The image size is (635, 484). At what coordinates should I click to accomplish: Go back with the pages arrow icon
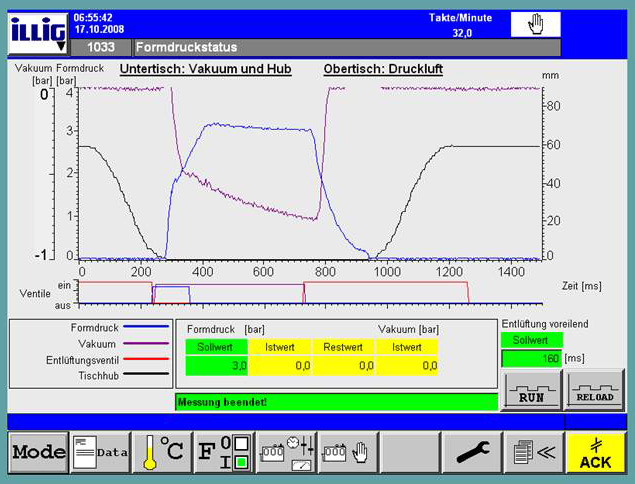[534, 452]
